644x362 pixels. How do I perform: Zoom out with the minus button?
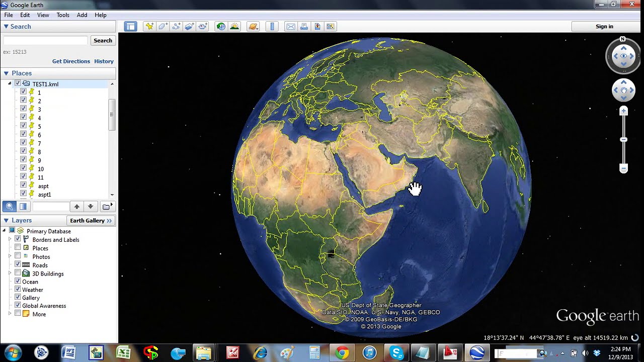click(624, 169)
